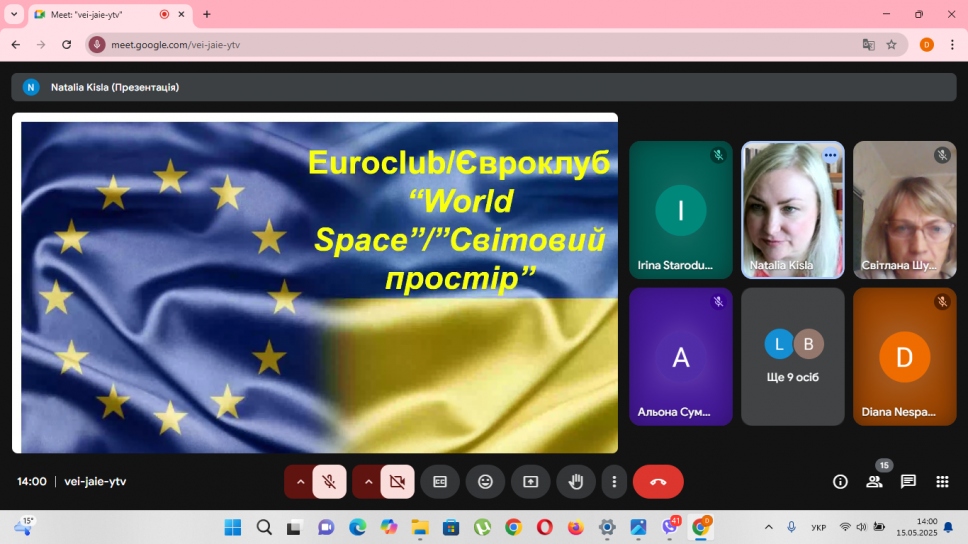The height and width of the screenshot is (544, 968).
Task: Open the translate page icon
Action: point(869,44)
